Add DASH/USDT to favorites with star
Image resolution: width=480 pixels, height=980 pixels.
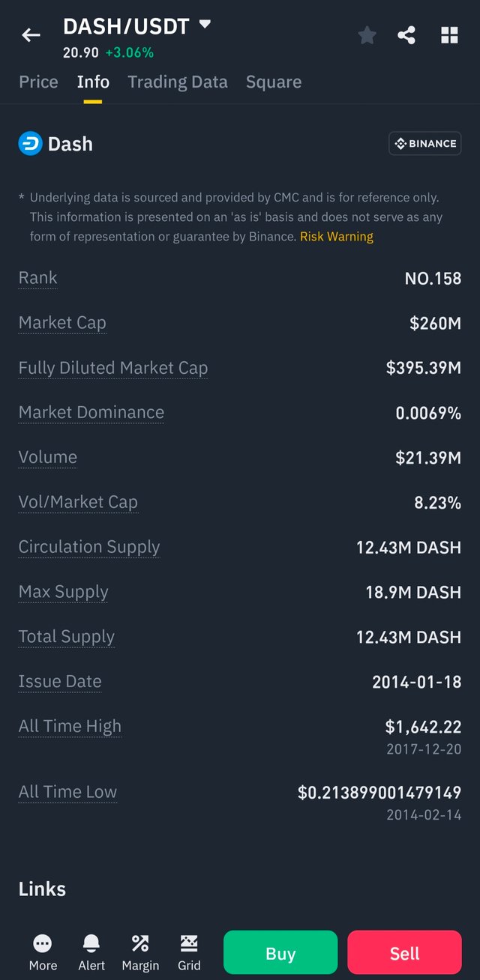(367, 35)
